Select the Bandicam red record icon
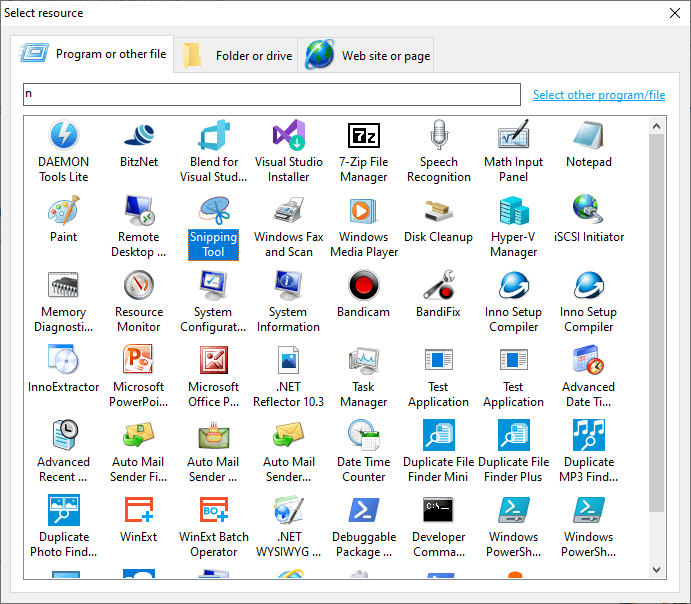Viewport: 691px width, 604px height. coord(364,285)
